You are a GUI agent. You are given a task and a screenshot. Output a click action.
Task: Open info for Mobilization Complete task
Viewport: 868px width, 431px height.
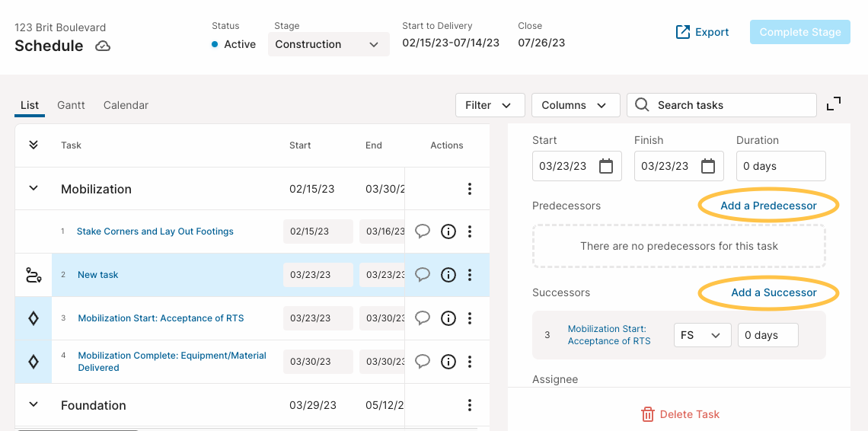448,362
